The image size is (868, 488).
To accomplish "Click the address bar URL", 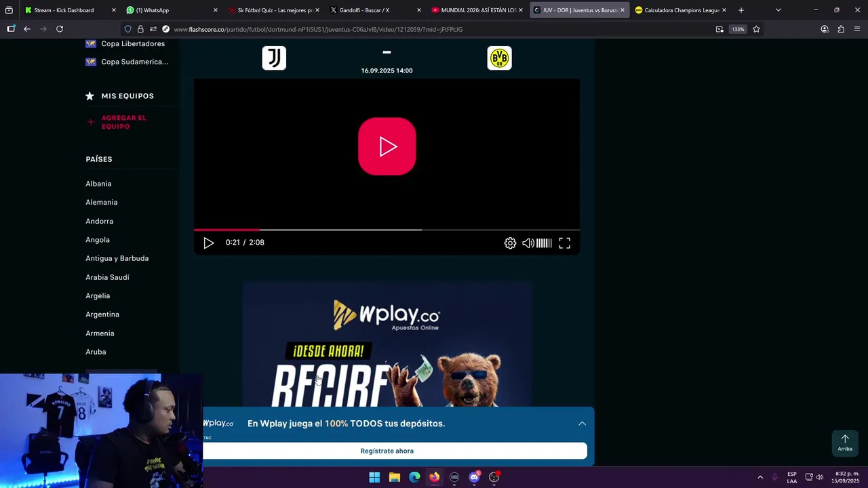I will [318, 29].
